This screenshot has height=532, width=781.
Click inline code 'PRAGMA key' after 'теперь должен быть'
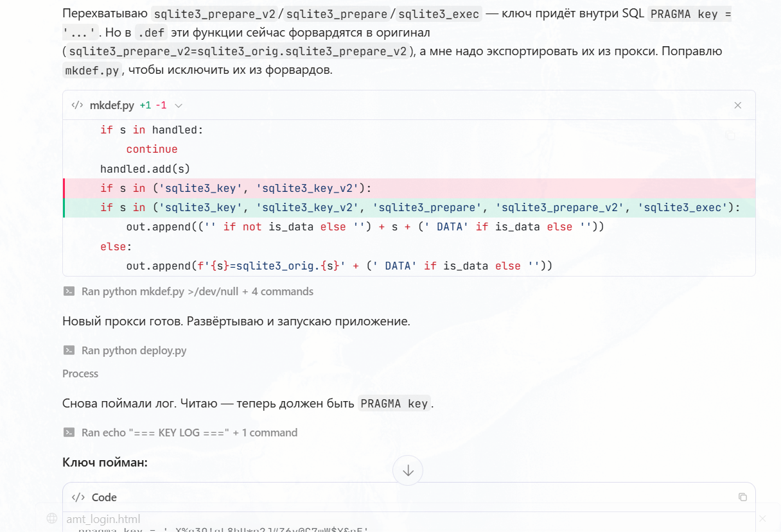pos(394,404)
